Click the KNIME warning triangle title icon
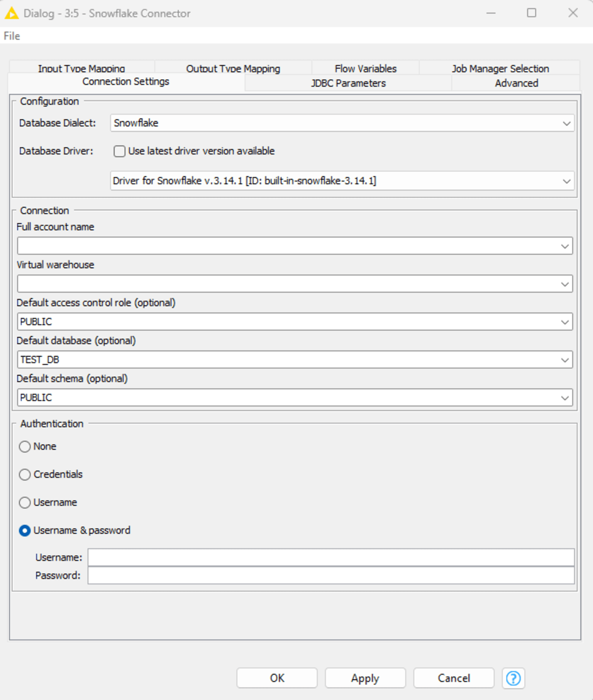 coord(12,13)
